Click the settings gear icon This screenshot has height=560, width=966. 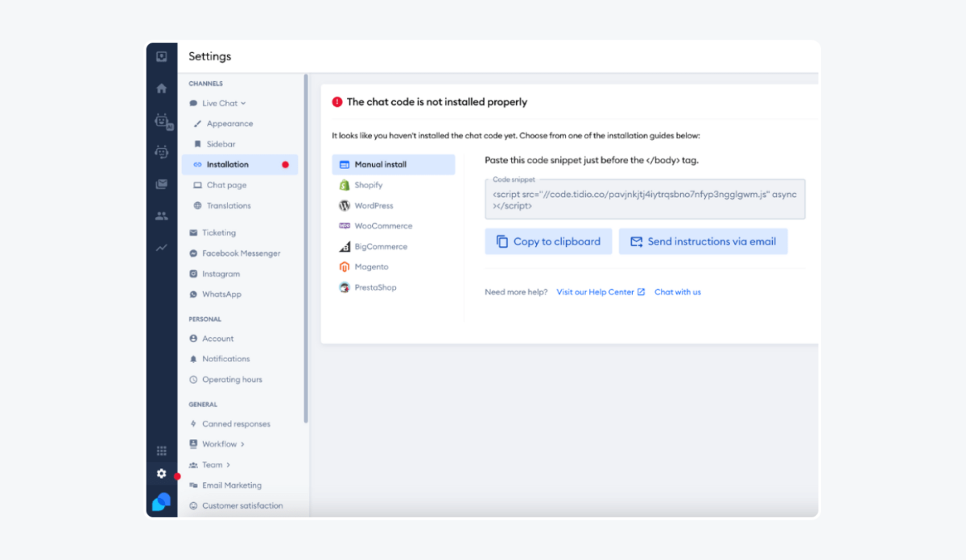coord(162,474)
